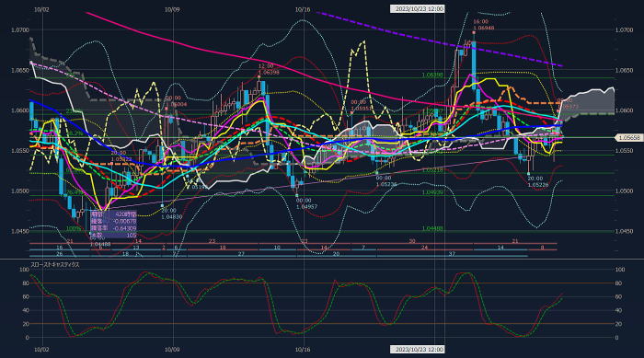Viewport: 644px width, 358px height.
Task: Click the green level label 1.04930
Action: (x=432, y=192)
